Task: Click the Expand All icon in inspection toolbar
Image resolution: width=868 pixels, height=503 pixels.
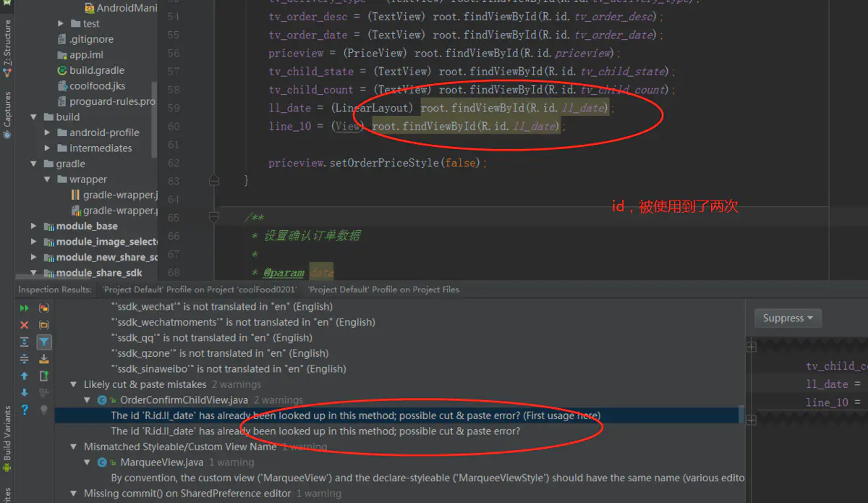Action: [x=25, y=342]
